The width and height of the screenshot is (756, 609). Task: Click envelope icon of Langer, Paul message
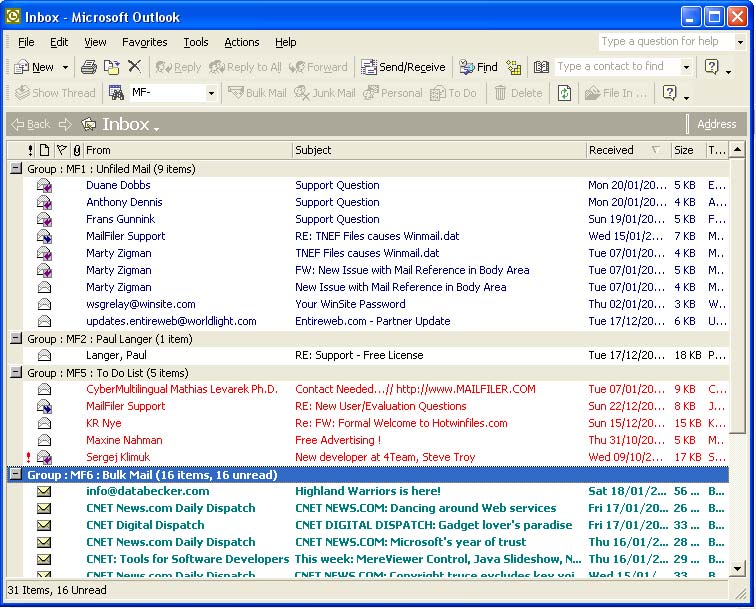pos(44,355)
